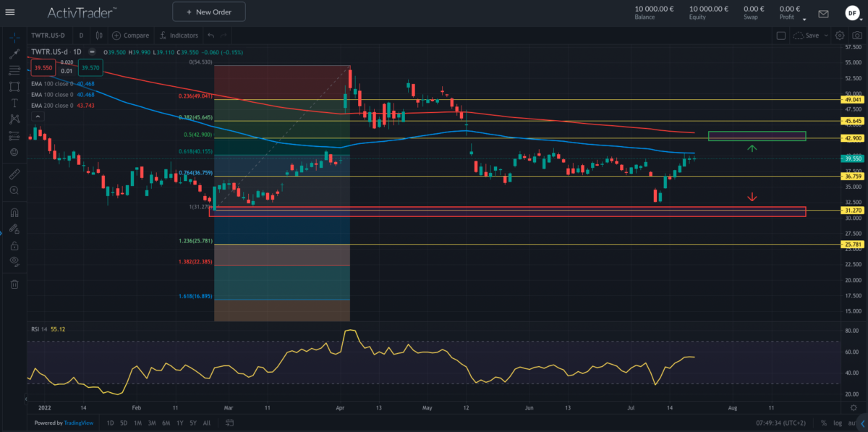Open the DF user account avatar
Image resolution: width=868 pixels, height=432 pixels.
pyautogui.click(x=852, y=13)
